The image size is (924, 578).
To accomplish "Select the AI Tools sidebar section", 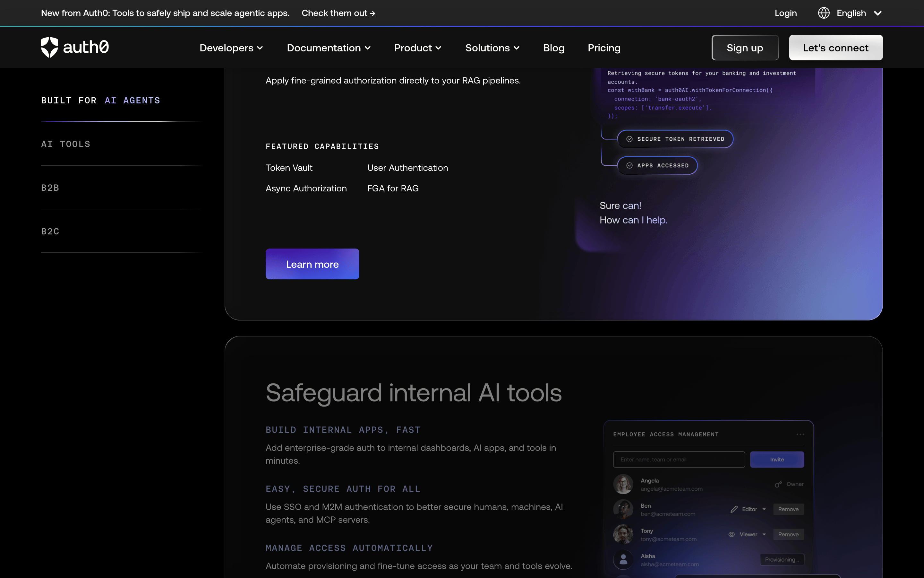I will [66, 144].
